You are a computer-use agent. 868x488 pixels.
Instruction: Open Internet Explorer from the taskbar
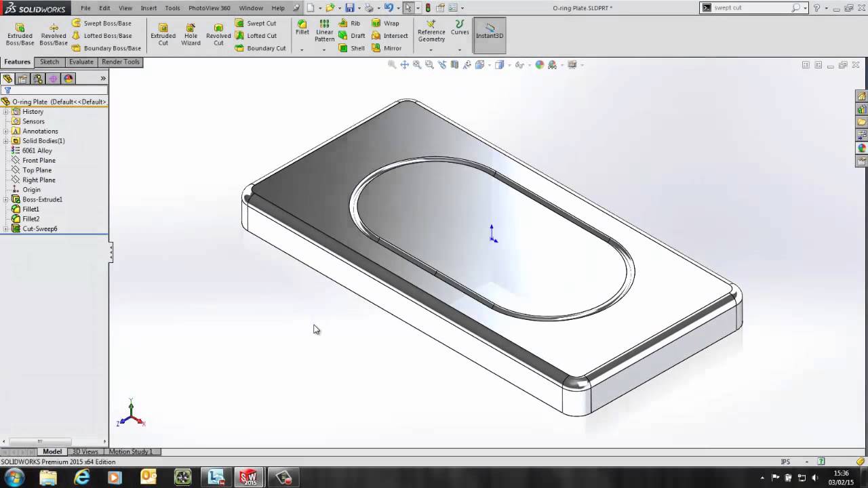[x=82, y=477]
